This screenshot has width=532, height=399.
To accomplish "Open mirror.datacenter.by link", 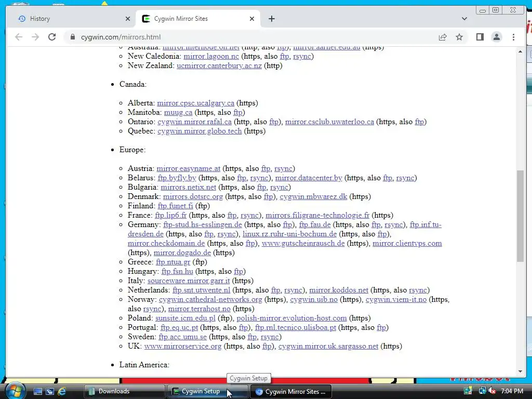I will click(309, 178).
